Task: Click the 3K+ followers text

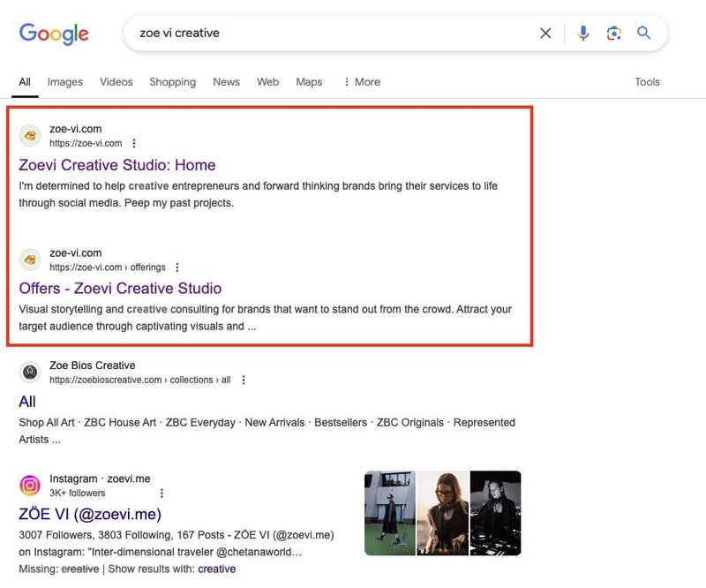Action: [x=78, y=493]
